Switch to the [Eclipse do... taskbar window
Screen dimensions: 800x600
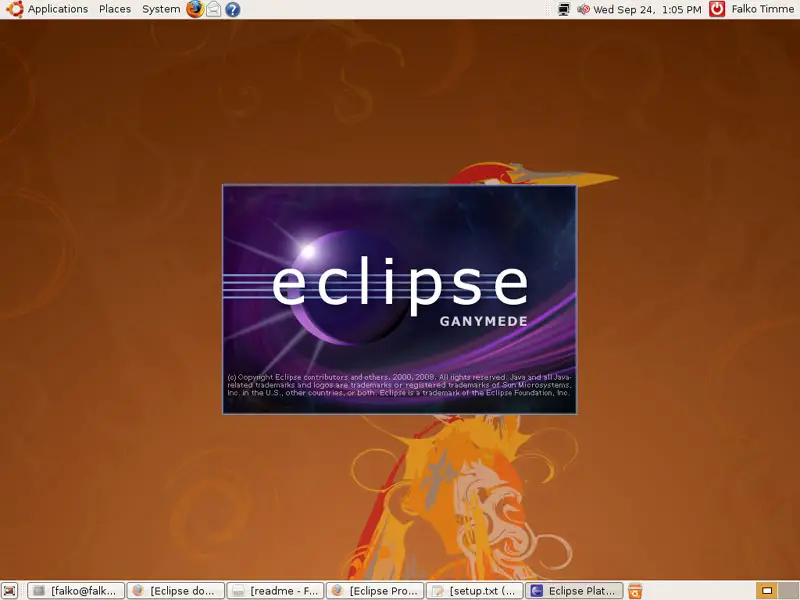click(x=176, y=591)
